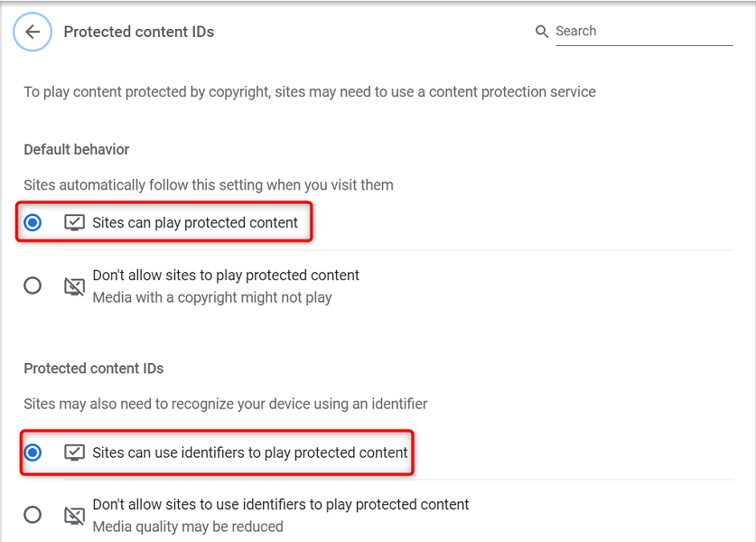Select 'Don't allow sites to play protected content'
The image size is (756, 542).
click(33, 285)
